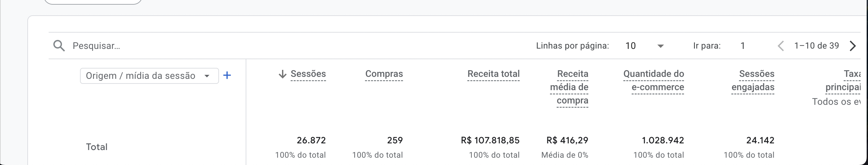Sort by the Compras column header
Viewport: 868px width, 165px height.
[384, 74]
